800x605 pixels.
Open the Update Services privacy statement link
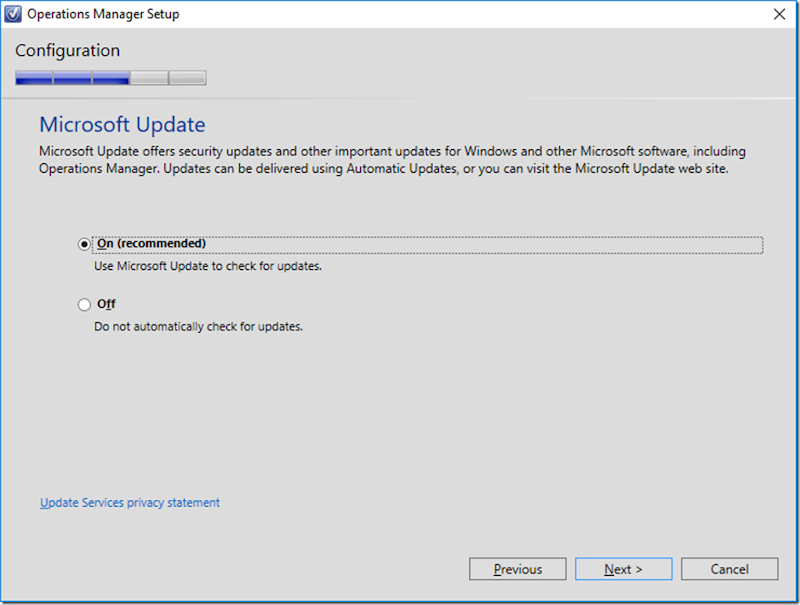[x=130, y=502]
